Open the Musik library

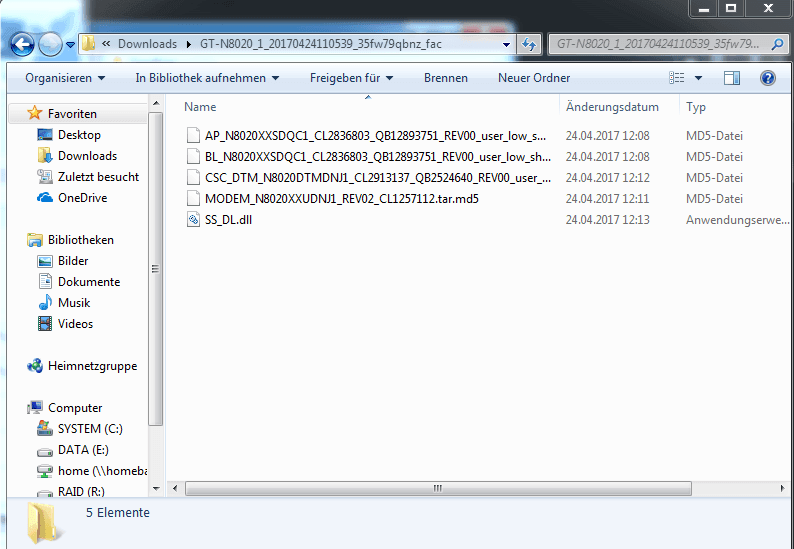point(74,303)
